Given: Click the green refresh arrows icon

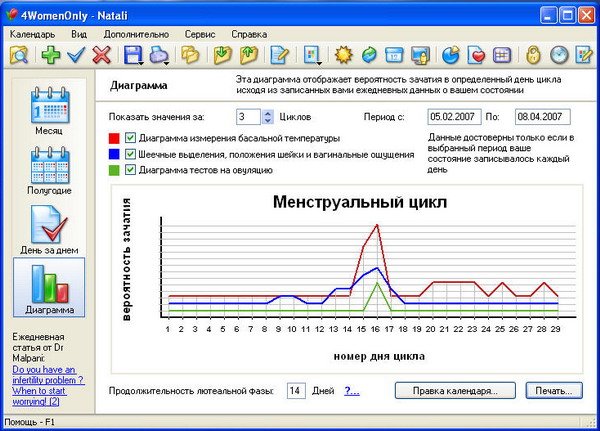Looking at the screenshot, I should 369,55.
